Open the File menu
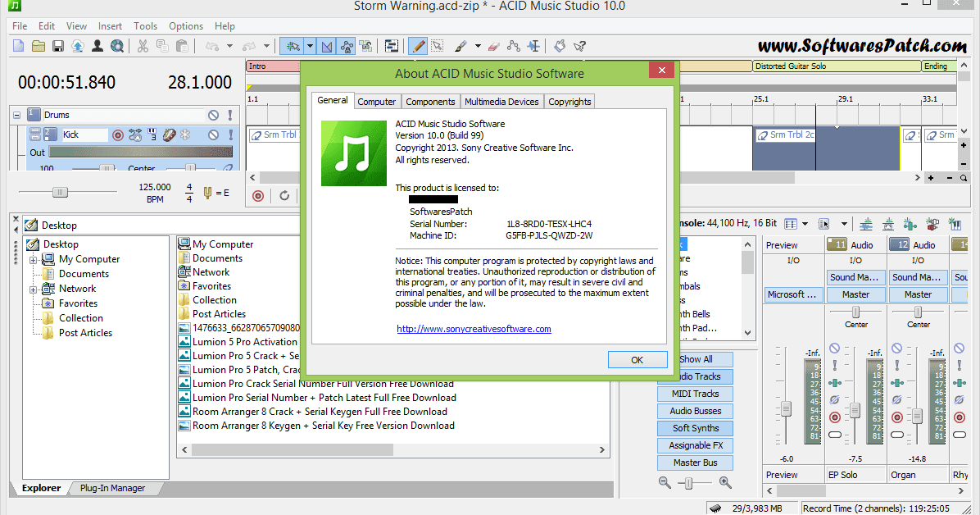This screenshot has height=515, width=980. click(20, 25)
